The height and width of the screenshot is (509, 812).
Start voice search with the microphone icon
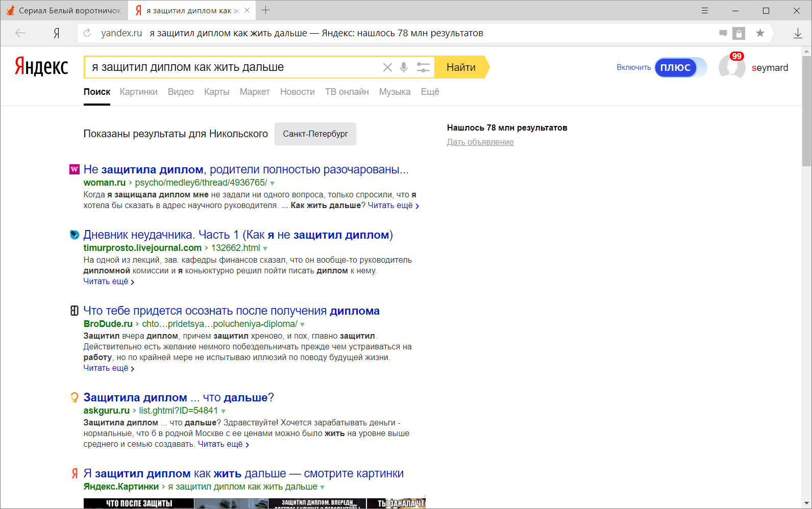coord(404,67)
